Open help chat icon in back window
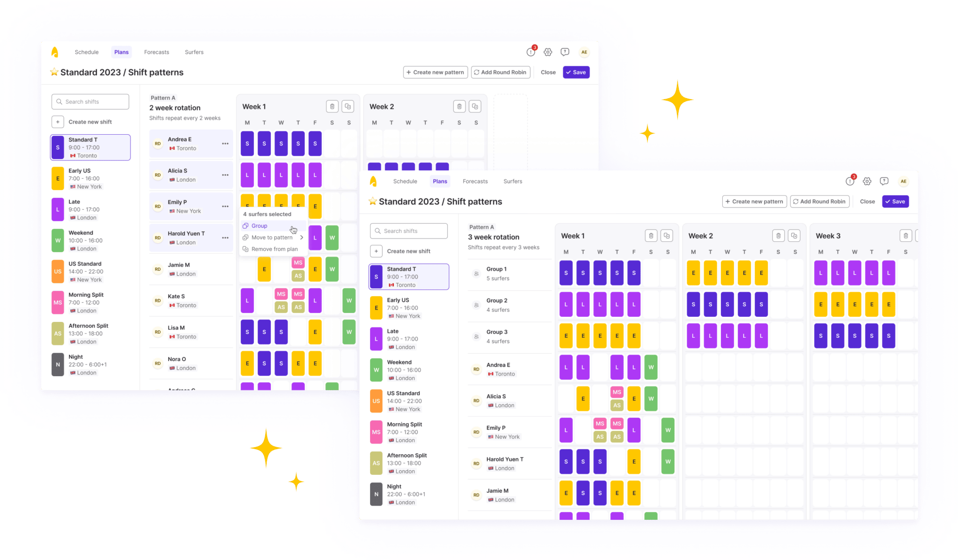The height and width of the screenshot is (560, 958). coord(565,52)
